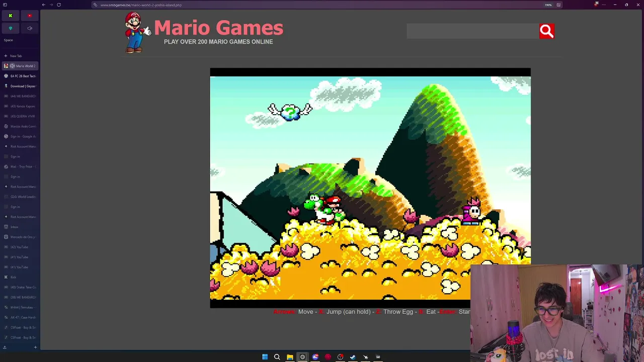Viewport: 644px width, 362px height.
Task: Focus the site search input field
Action: 472,31
